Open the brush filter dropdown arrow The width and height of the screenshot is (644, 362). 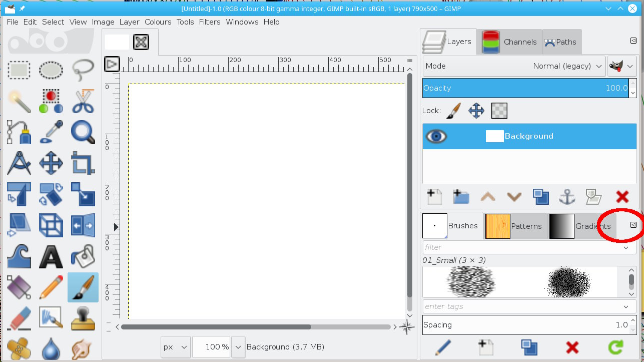(626, 247)
